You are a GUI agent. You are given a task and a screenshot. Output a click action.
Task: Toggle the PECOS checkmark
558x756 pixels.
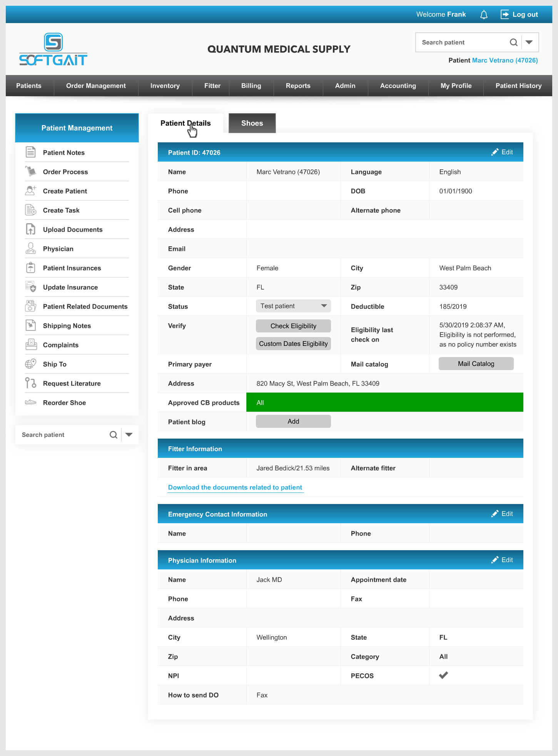(x=443, y=676)
